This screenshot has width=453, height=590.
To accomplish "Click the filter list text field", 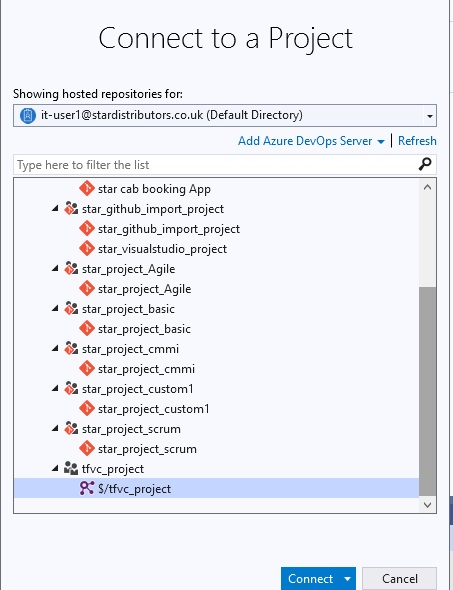I will coord(216,165).
